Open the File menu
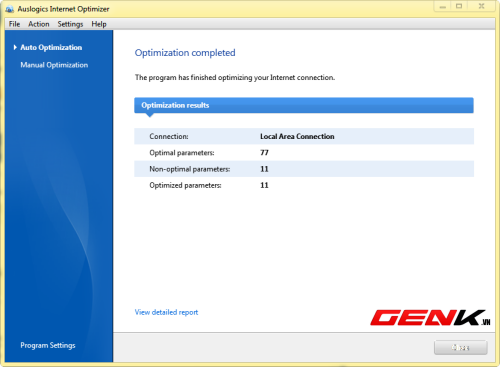 pos(14,24)
